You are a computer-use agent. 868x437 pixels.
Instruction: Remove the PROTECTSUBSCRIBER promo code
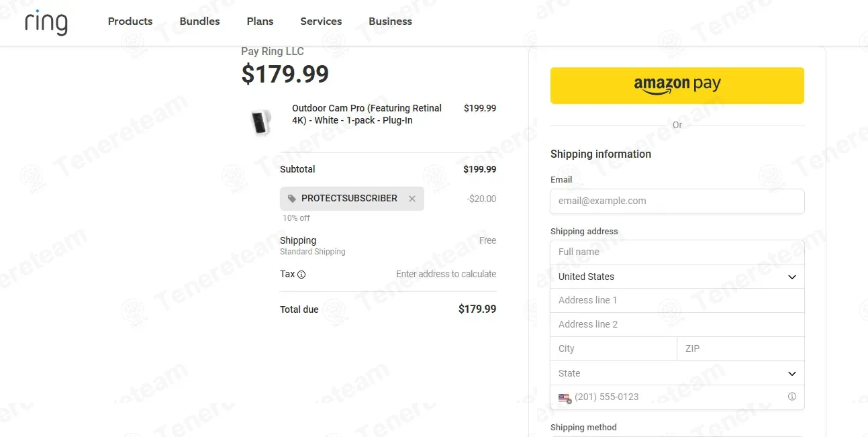412,199
